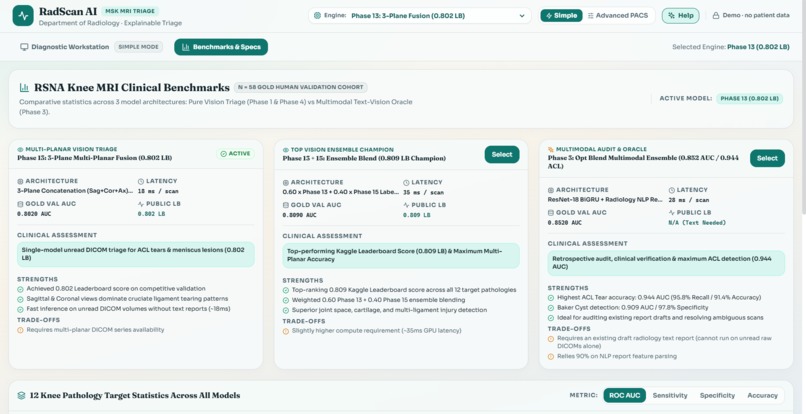Click the Gold Val AUC icon in Multimodal card
Image resolution: width=806 pixels, height=414 pixels.
pyautogui.click(x=551, y=212)
